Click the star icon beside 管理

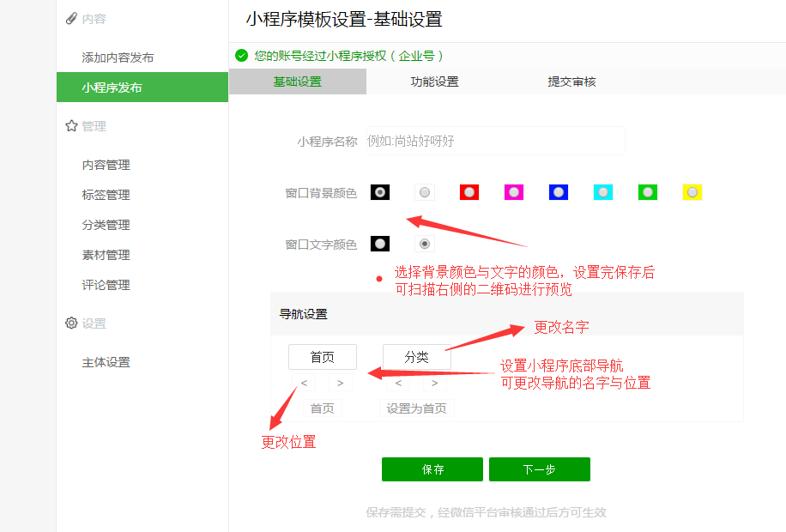coord(71,126)
